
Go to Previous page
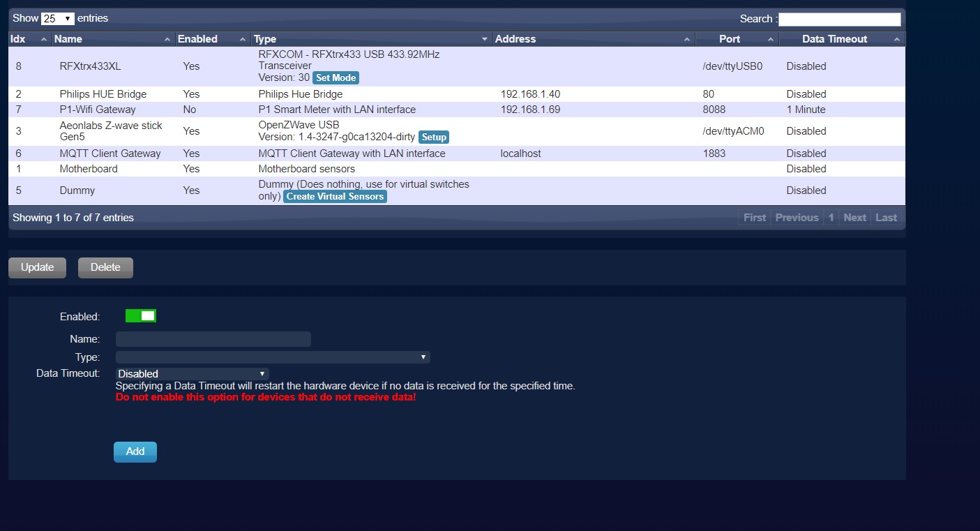[797, 218]
